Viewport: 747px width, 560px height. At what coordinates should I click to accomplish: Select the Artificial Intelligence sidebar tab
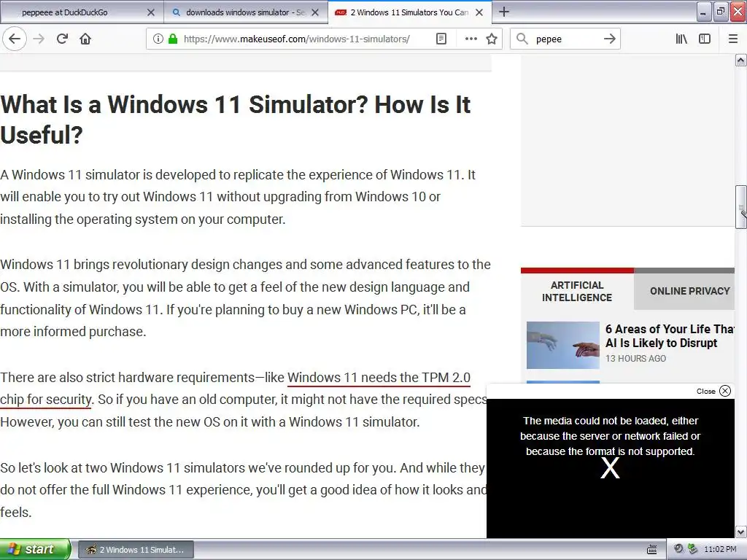coord(577,291)
